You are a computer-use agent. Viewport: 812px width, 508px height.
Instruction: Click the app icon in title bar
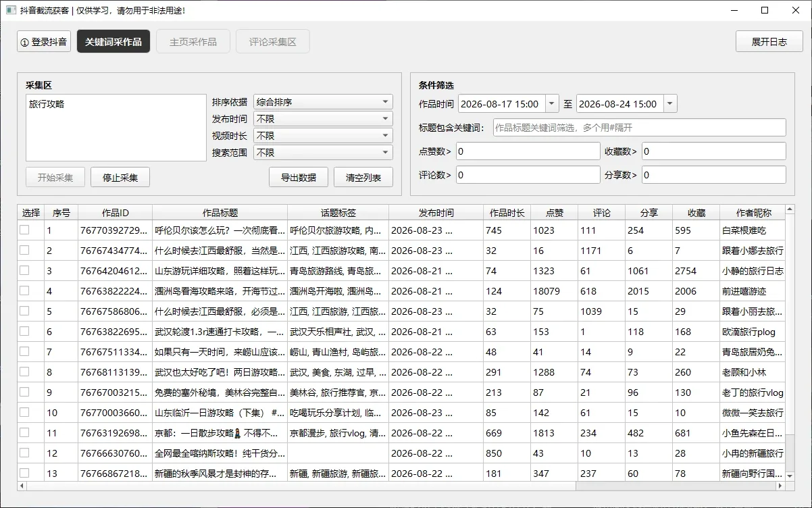[11, 10]
